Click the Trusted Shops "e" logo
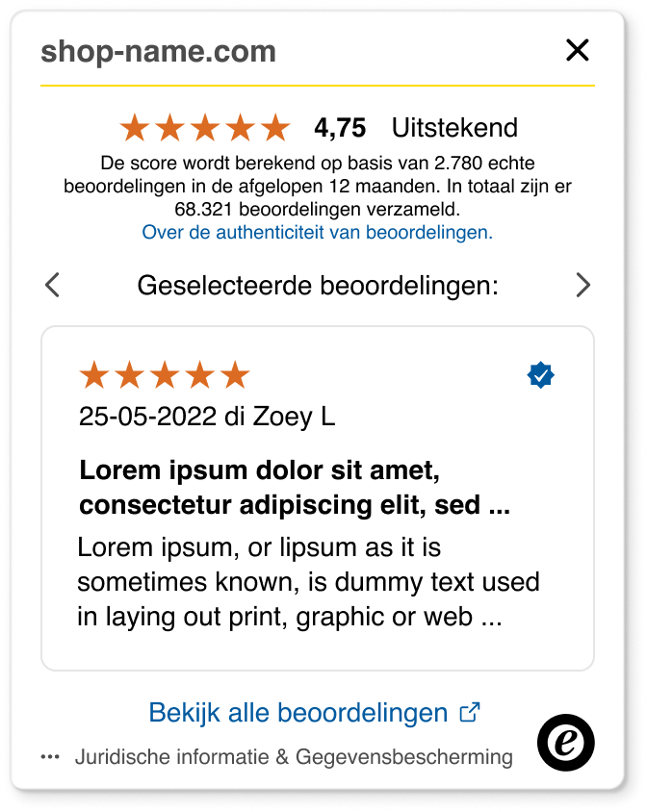Screen dimensions: 647x812 pyautogui.click(x=566, y=742)
